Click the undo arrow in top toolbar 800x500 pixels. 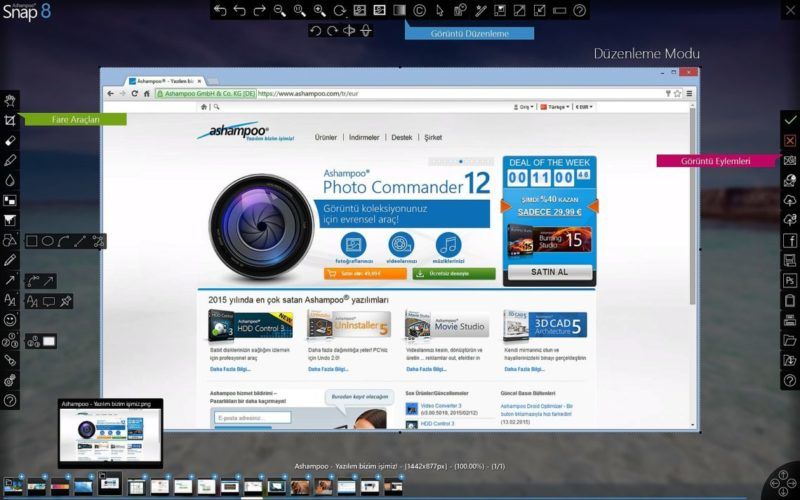click(x=240, y=10)
